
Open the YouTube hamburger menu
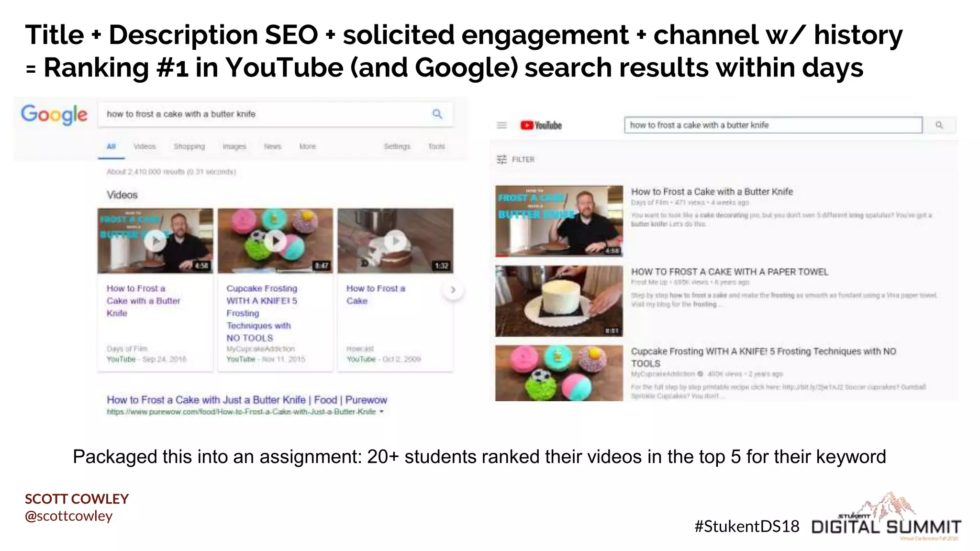[x=501, y=125]
